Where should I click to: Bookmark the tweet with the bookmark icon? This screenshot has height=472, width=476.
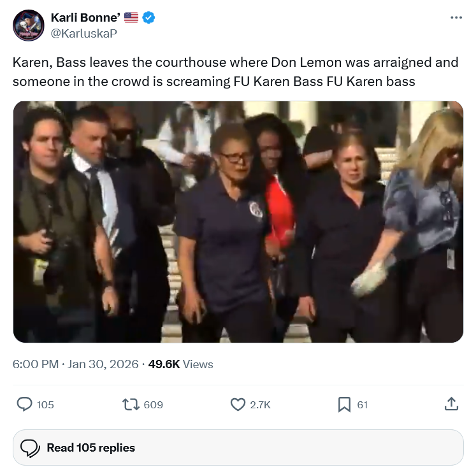tap(344, 404)
